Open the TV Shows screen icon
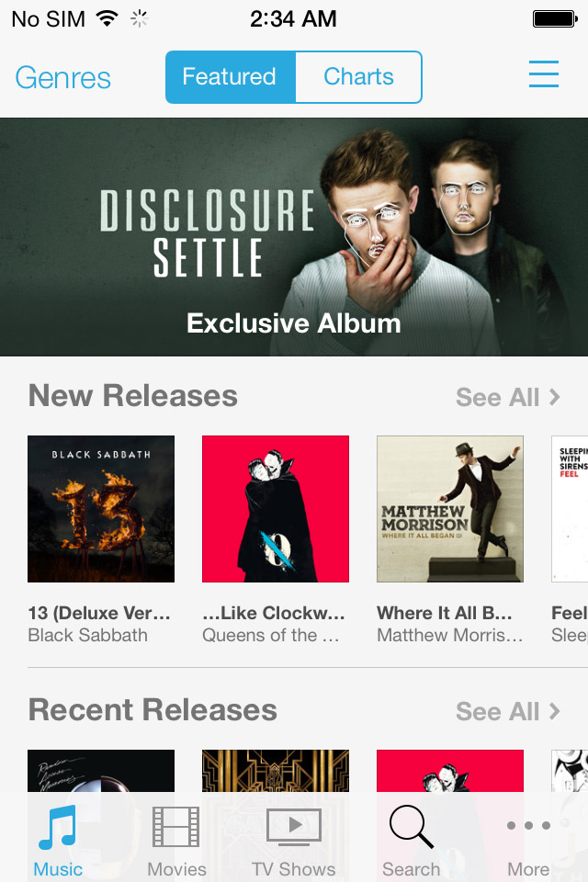 [x=293, y=826]
